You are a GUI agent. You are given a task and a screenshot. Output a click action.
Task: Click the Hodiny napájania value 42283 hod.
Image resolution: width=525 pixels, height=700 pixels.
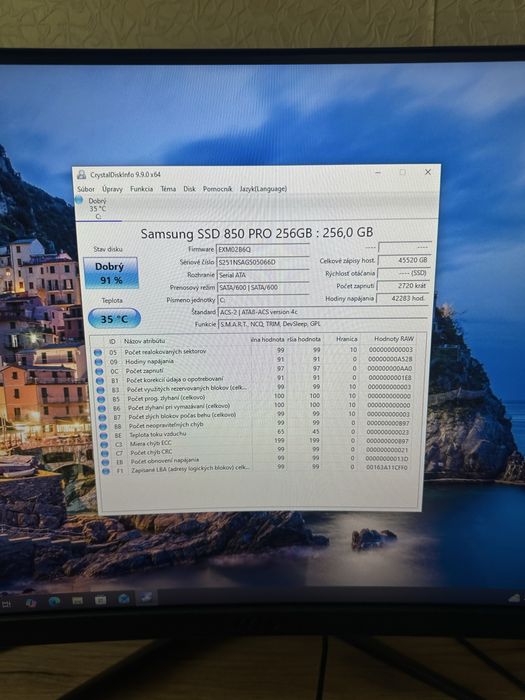403,298
